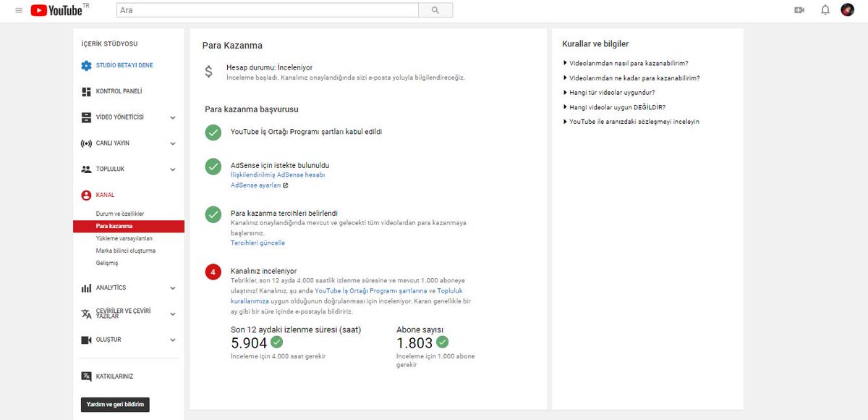Expand the Analytics chevron
The height and width of the screenshot is (420, 868).
pos(173,288)
